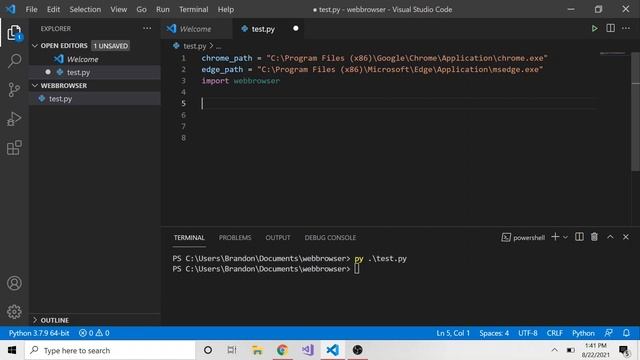Run the Python file with play icon
Image resolution: width=640 pixels, height=360 pixels.
(594, 29)
